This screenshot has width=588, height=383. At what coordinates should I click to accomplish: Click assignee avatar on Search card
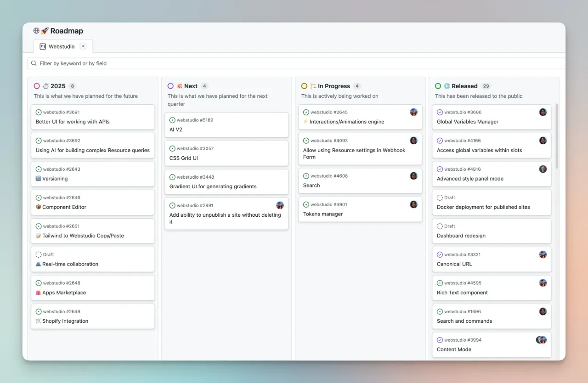click(x=413, y=176)
